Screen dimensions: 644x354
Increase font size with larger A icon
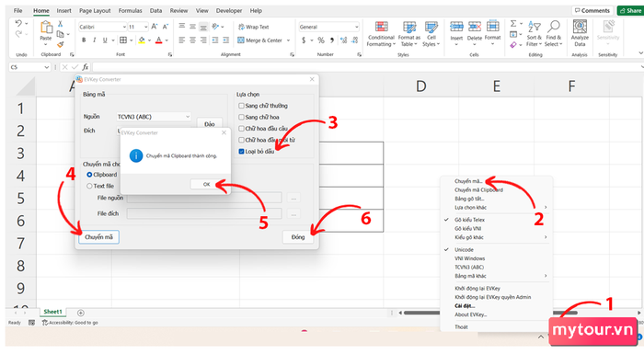pyautogui.click(x=155, y=27)
